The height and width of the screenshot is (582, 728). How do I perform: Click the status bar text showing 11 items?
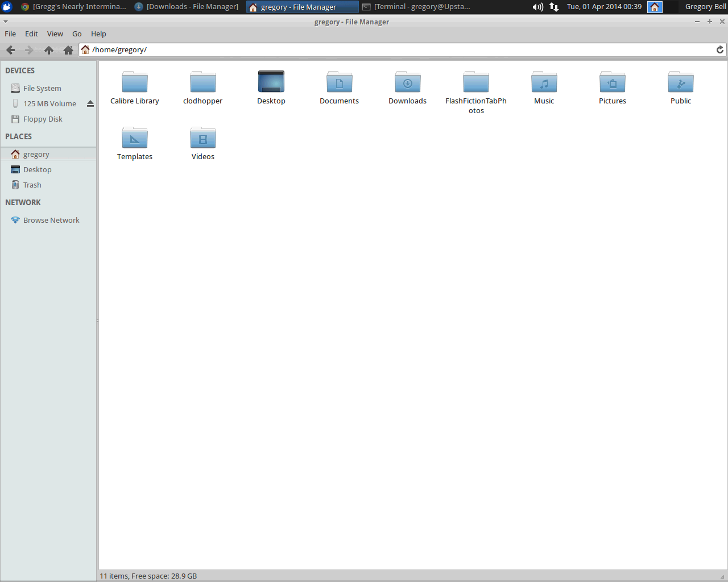pyautogui.click(x=148, y=576)
